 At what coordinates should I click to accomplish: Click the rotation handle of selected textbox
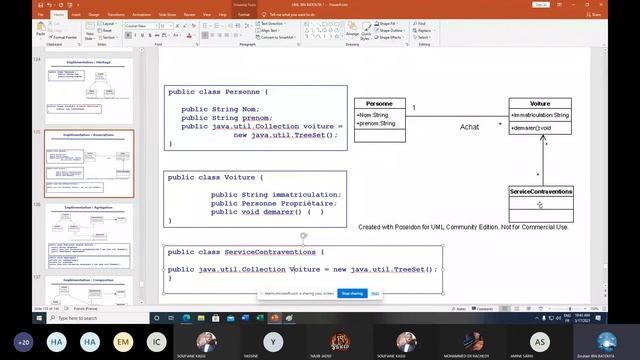(303, 236)
